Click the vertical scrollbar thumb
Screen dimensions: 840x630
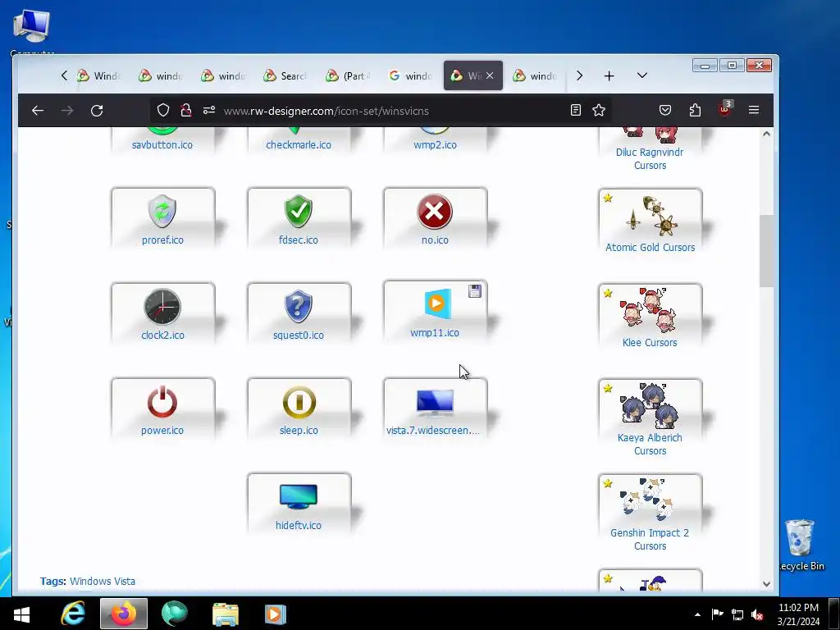click(x=767, y=251)
